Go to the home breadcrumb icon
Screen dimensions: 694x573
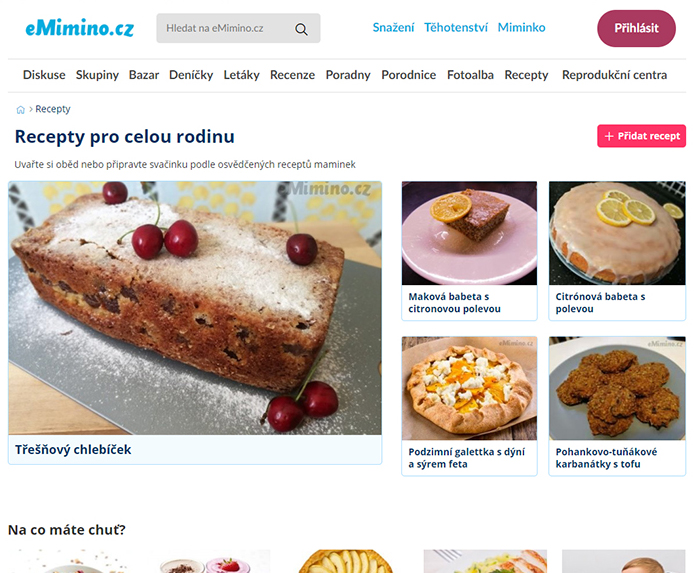pos(20,110)
